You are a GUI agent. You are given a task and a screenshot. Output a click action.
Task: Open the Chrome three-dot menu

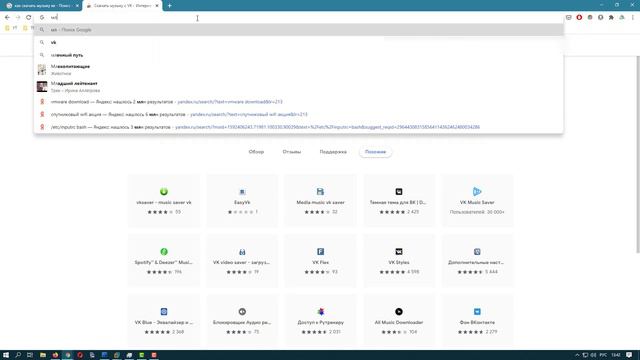[x=633, y=18]
